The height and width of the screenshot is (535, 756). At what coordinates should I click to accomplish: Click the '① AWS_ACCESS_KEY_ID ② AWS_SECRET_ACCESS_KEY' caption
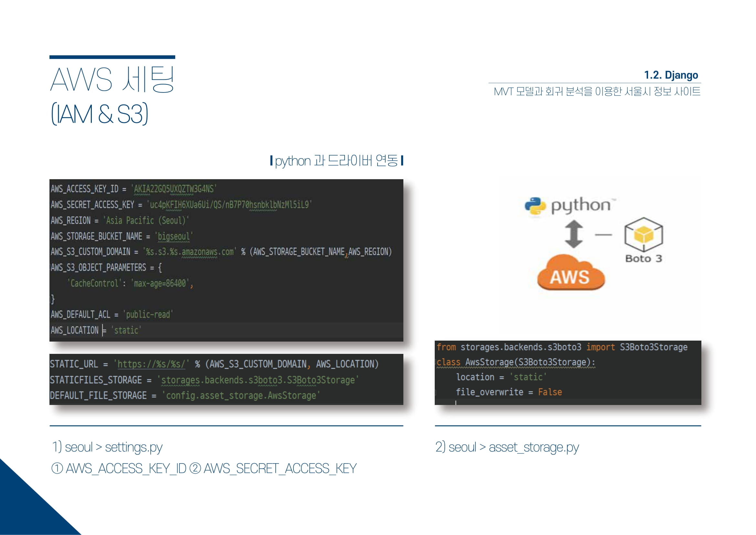[204, 468]
